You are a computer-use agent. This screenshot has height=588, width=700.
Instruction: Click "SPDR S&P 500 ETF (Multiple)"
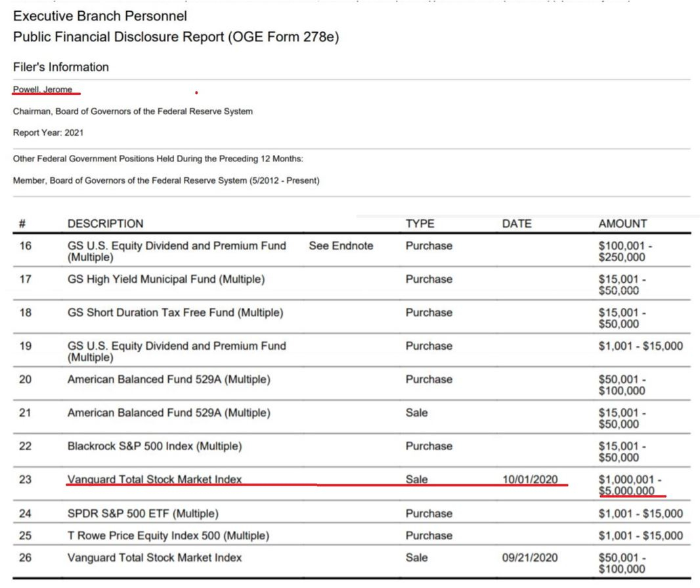click(x=143, y=514)
